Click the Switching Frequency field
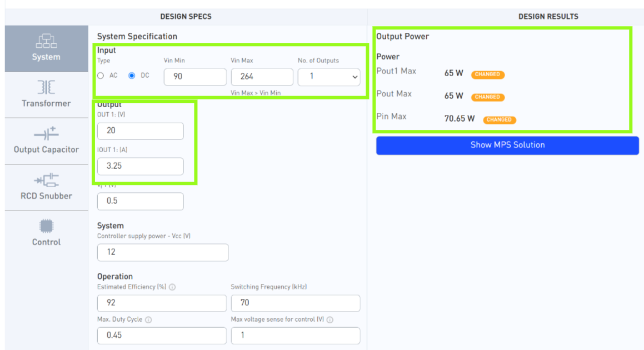 point(295,303)
